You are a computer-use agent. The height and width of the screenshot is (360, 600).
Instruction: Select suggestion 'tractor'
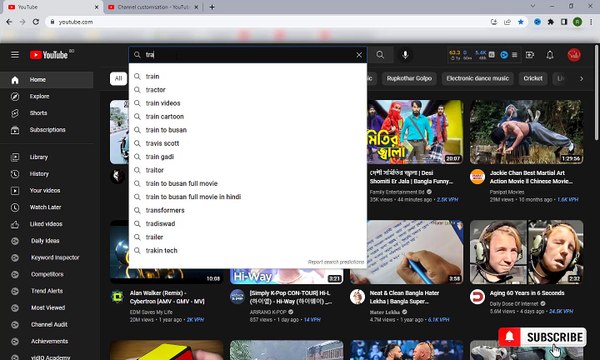248,90
